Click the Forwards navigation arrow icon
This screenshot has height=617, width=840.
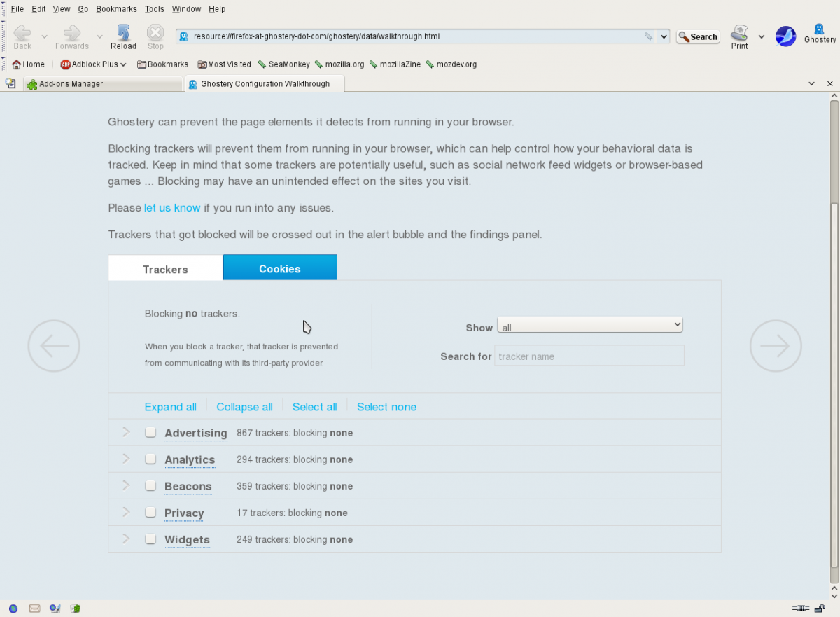[72, 33]
